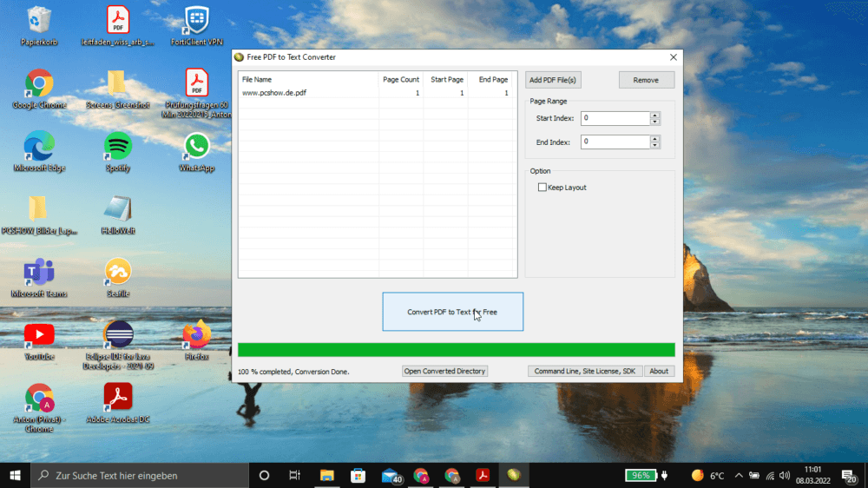Select Google Chrome desktop shortcut
The image size is (868, 488).
(39, 89)
